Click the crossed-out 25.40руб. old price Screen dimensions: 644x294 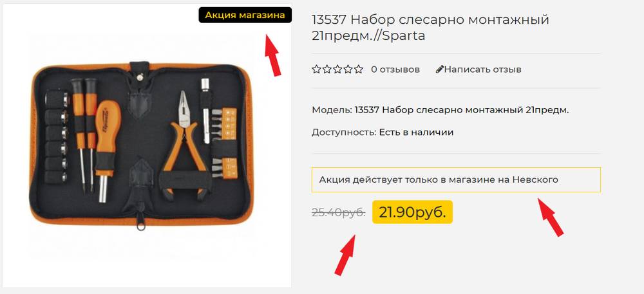click(339, 212)
